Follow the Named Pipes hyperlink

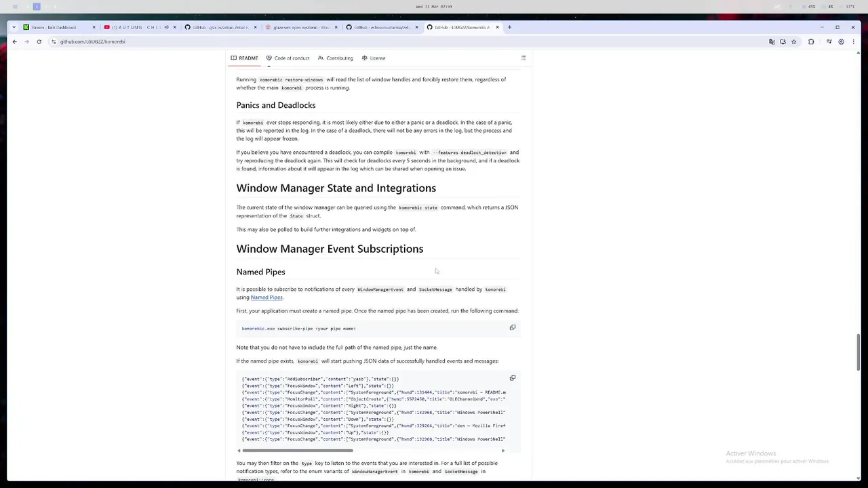pyautogui.click(x=267, y=298)
